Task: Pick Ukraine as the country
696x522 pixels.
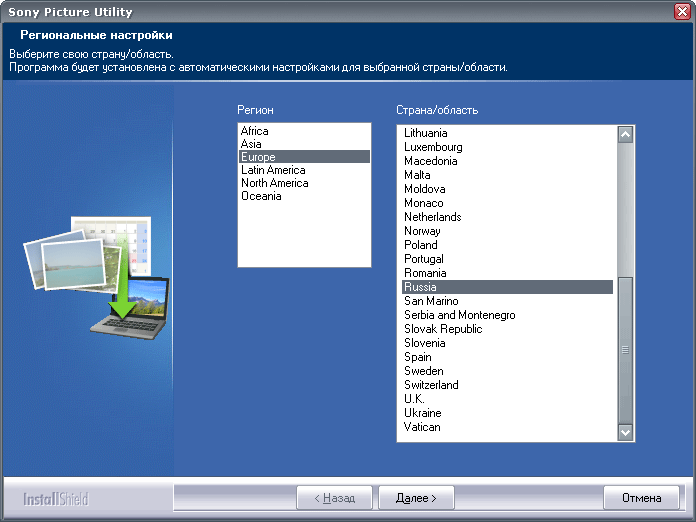Action: 507,413
